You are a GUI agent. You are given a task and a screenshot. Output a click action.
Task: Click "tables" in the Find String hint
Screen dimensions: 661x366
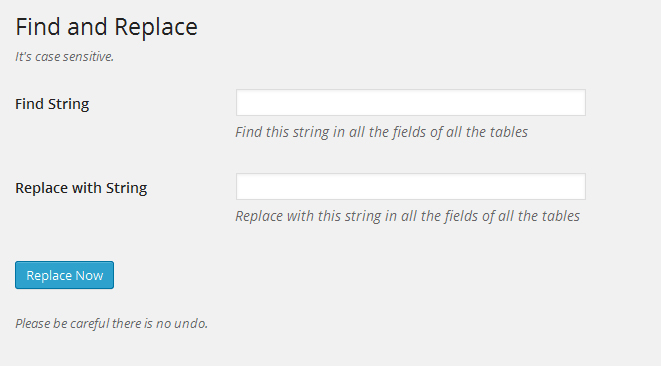point(508,132)
